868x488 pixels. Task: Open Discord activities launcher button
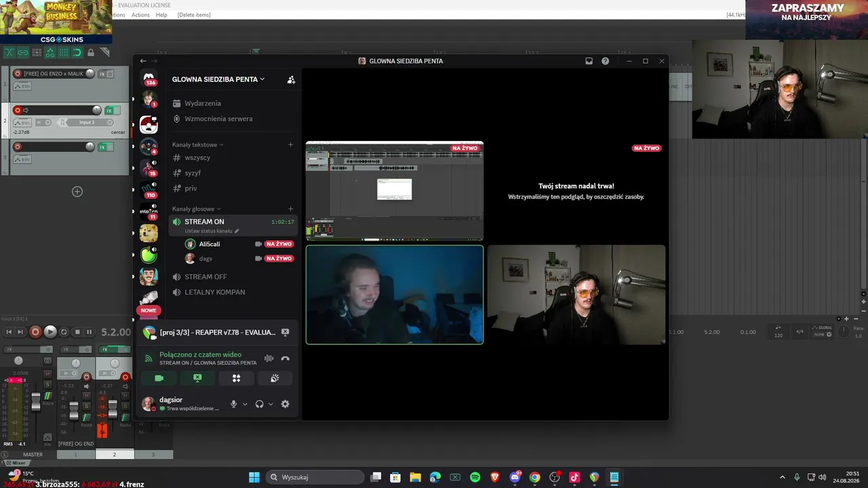pyautogui.click(x=236, y=378)
